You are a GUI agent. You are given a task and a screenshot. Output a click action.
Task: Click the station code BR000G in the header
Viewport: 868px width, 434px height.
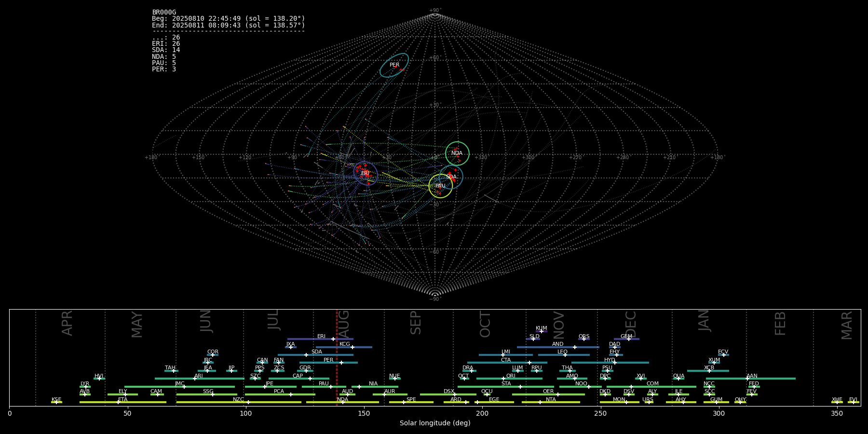coord(164,13)
